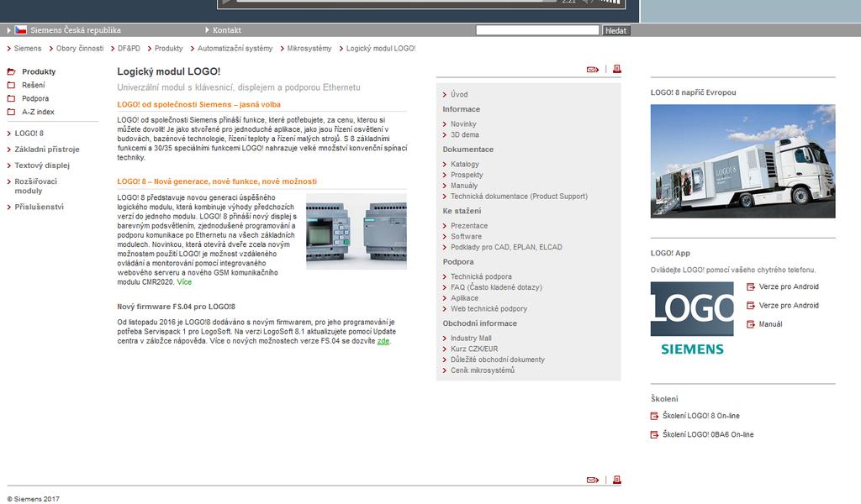This screenshot has width=861, height=504.
Task: Open Příslušenství in the left navigation
Action: (39, 207)
